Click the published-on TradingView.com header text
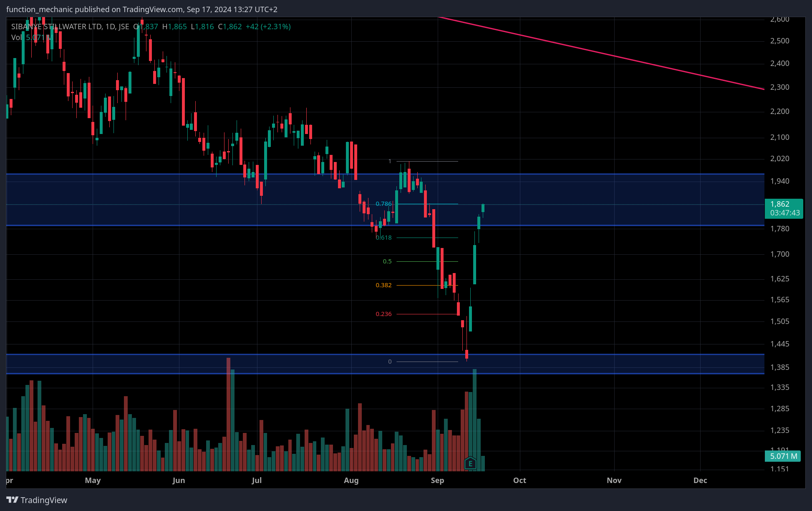The image size is (812, 511). [x=142, y=9]
